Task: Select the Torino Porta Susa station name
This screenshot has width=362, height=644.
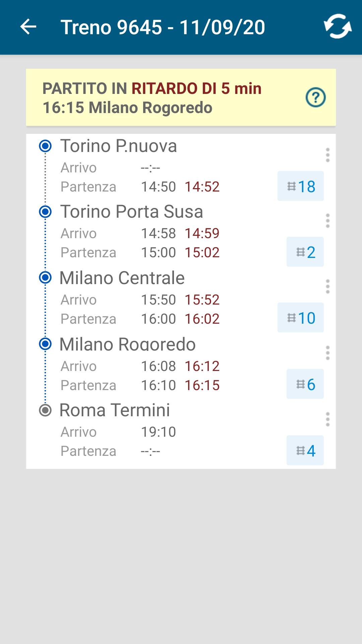Action: pyautogui.click(x=131, y=212)
